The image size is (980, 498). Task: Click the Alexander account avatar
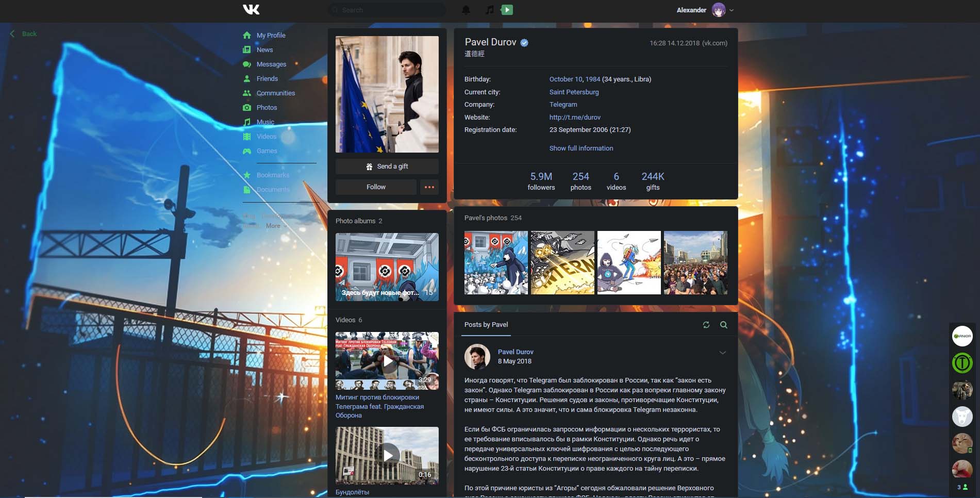point(718,10)
